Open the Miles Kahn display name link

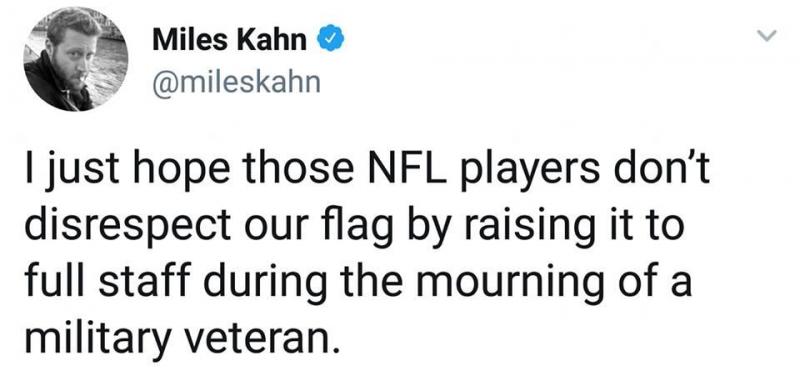[230, 40]
